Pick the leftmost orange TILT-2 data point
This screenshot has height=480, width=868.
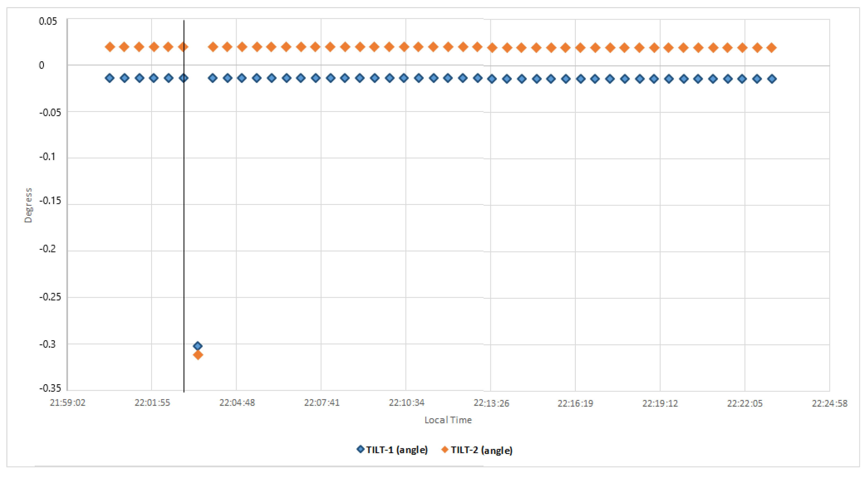click(x=109, y=47)
